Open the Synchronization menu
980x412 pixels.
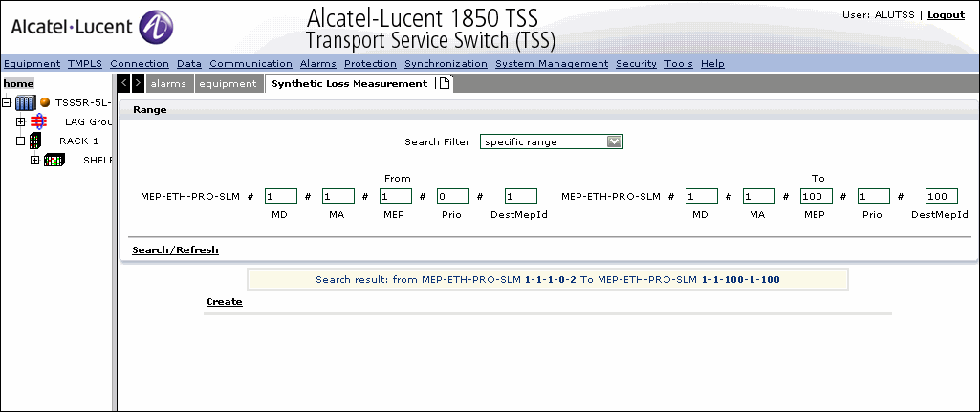tap(446, 64)
